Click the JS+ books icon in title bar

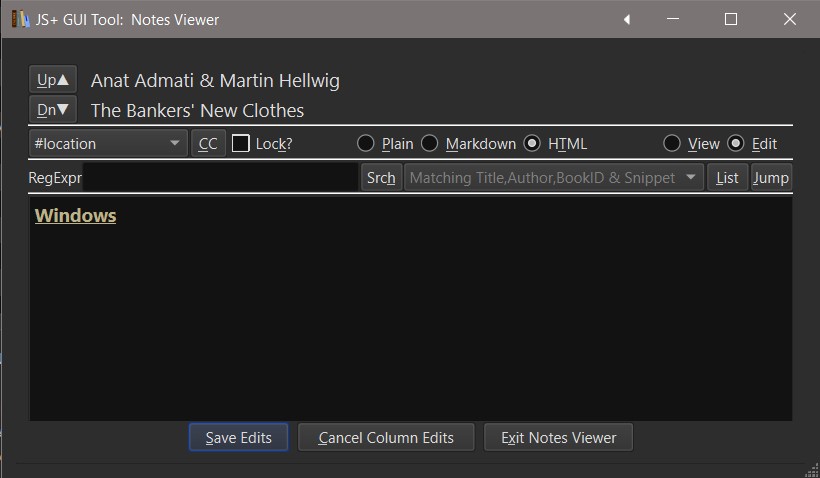[x=20, y=19]
